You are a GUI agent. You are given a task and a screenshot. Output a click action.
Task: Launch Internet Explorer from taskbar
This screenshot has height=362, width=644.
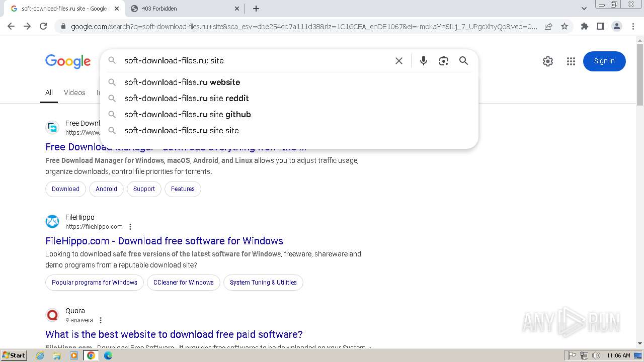pyautogui.click(x=40, y=355)
